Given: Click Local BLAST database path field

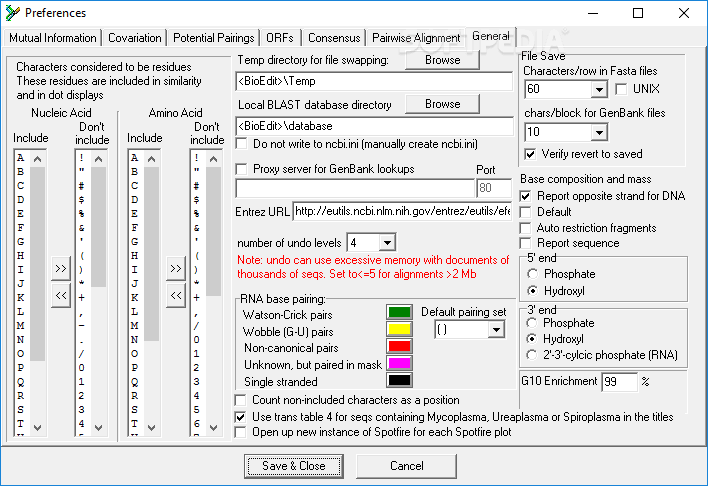Looking at the screenshot, I should point(374,126).
